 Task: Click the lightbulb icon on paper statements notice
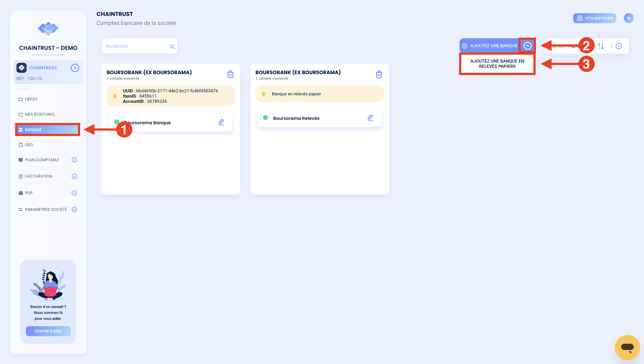(263, 94)
